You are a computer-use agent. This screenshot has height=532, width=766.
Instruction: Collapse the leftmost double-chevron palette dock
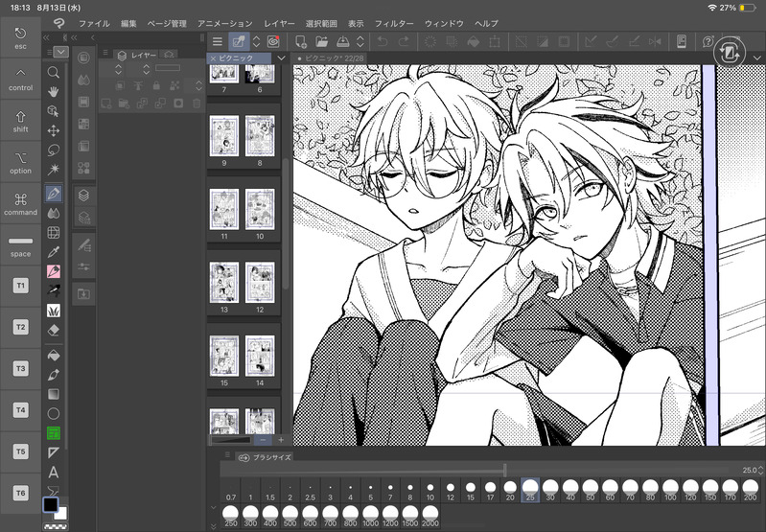(x=46, y=37)
